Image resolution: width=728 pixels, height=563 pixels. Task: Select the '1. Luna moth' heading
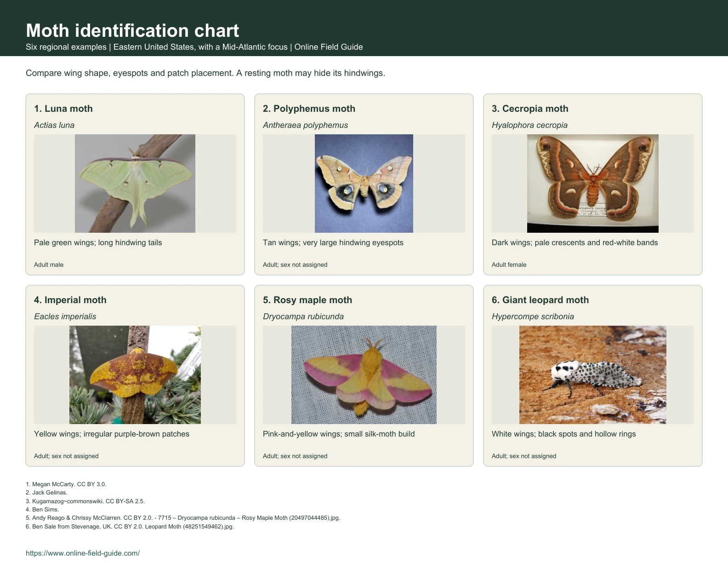(63, 109)
